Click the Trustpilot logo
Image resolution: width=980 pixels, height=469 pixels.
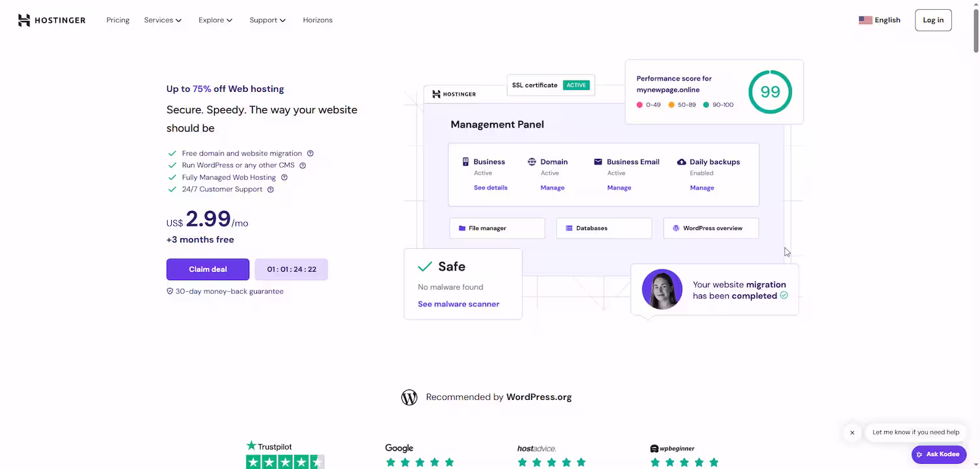[269, 446]
